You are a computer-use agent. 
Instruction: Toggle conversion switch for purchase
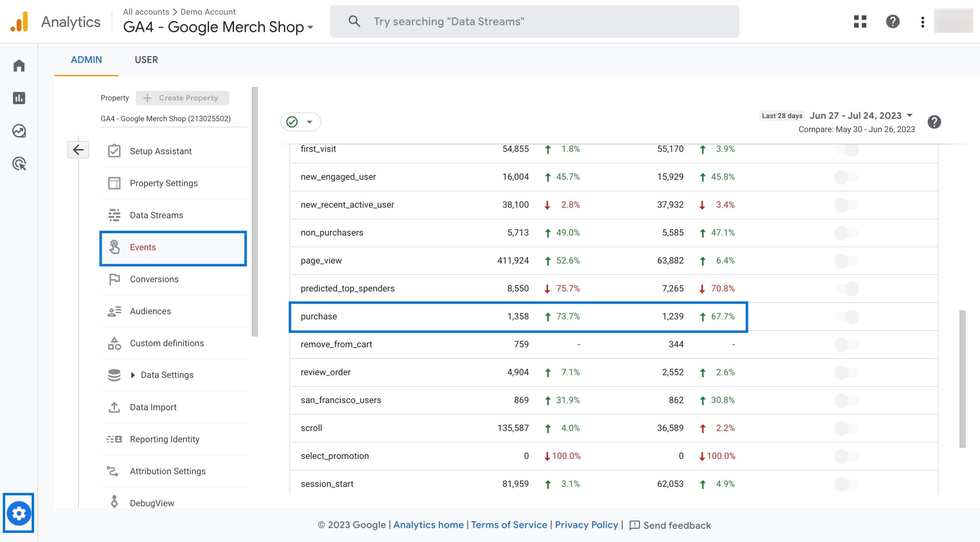[847, 317]
